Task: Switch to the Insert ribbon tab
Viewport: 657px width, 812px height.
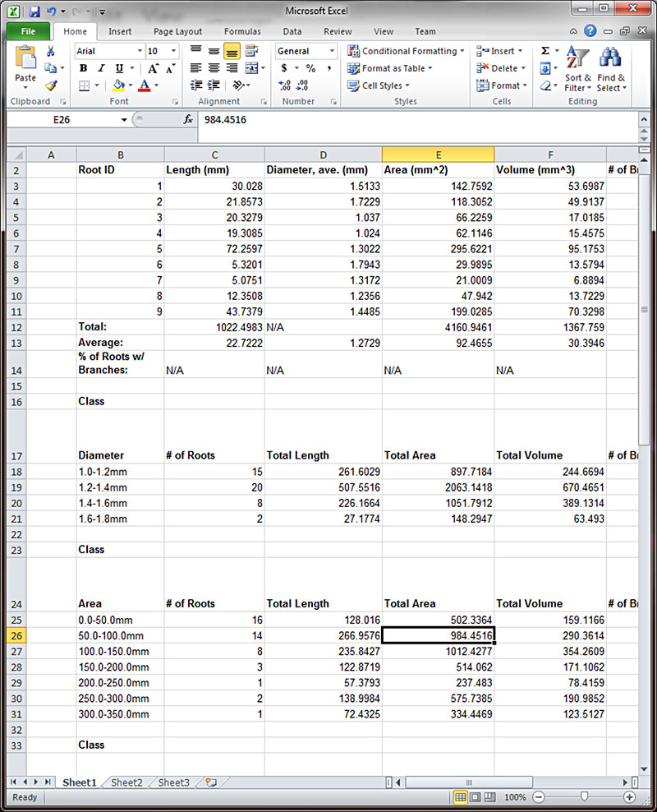Action: (120, 31)
